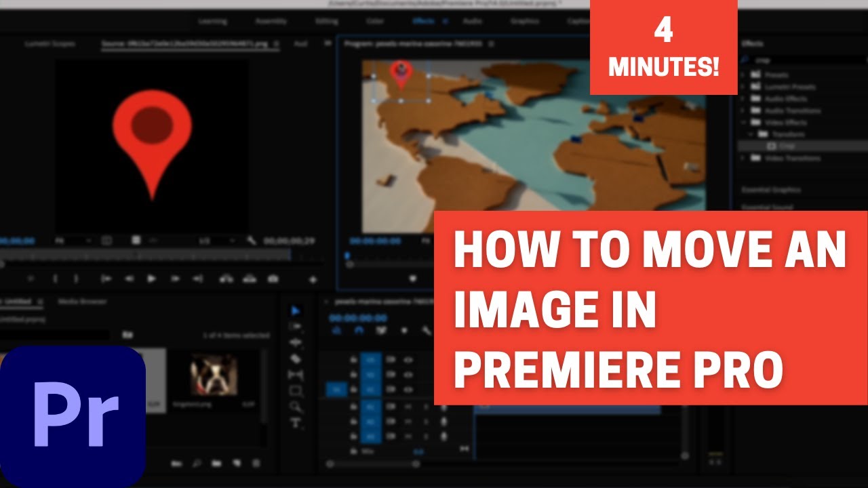The width and height of the screenshot is (868, 488).
Task: Open the Essential Graphics panel
Action: point(771,190)
